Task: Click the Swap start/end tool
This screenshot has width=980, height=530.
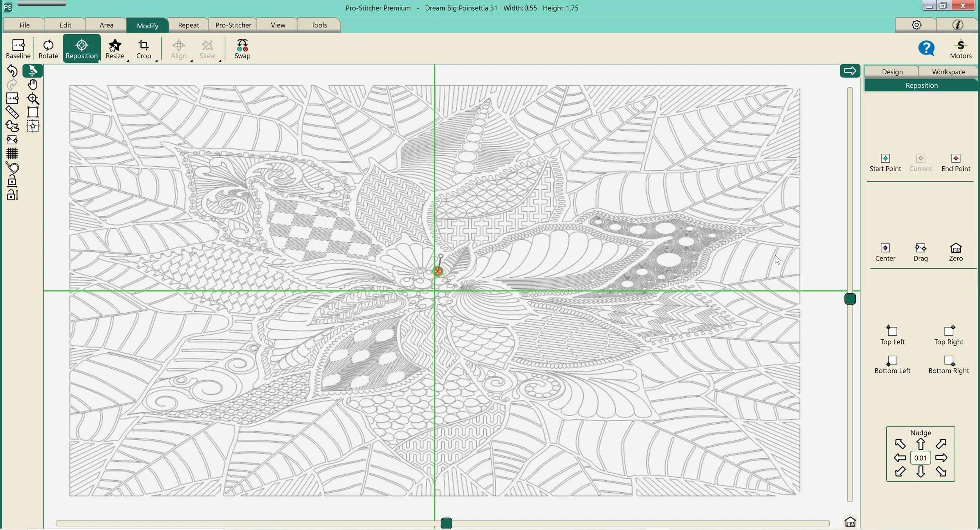Action: (242, 49)
